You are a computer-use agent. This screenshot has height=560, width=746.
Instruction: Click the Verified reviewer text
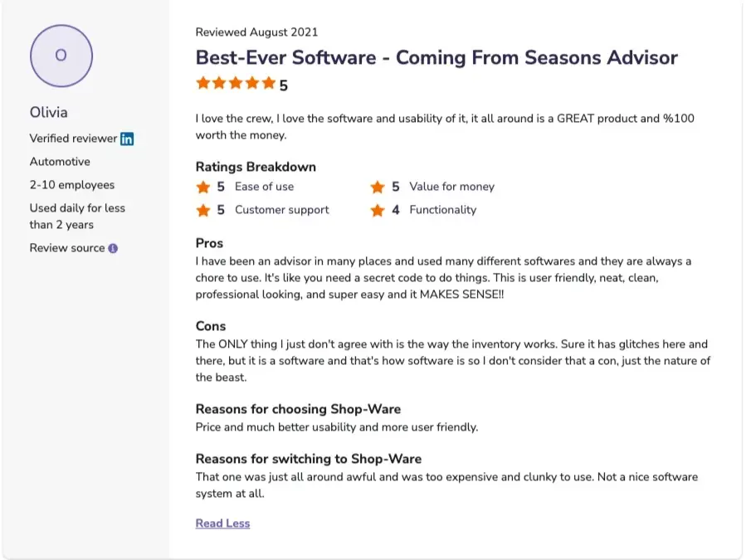[73, 139]
